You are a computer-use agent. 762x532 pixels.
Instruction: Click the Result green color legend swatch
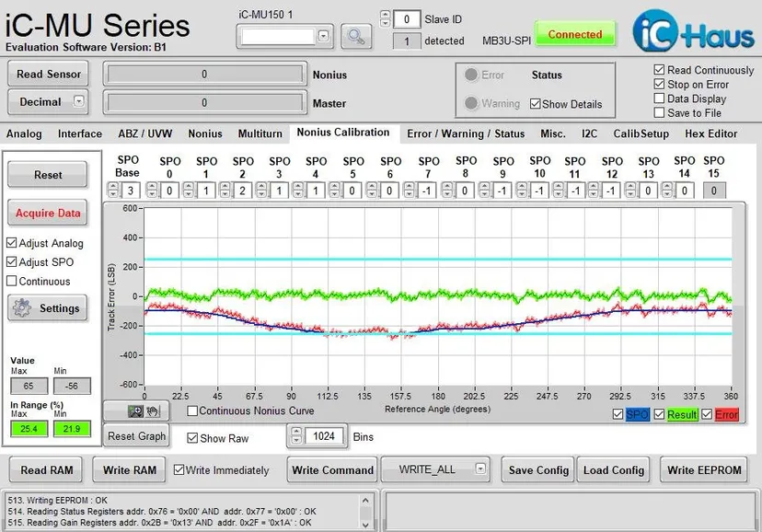pos(682,414)
